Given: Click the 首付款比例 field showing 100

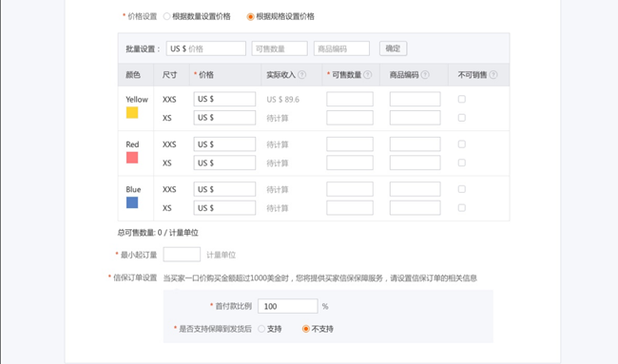Looking at the screenshot, I should tap(288, 306).
